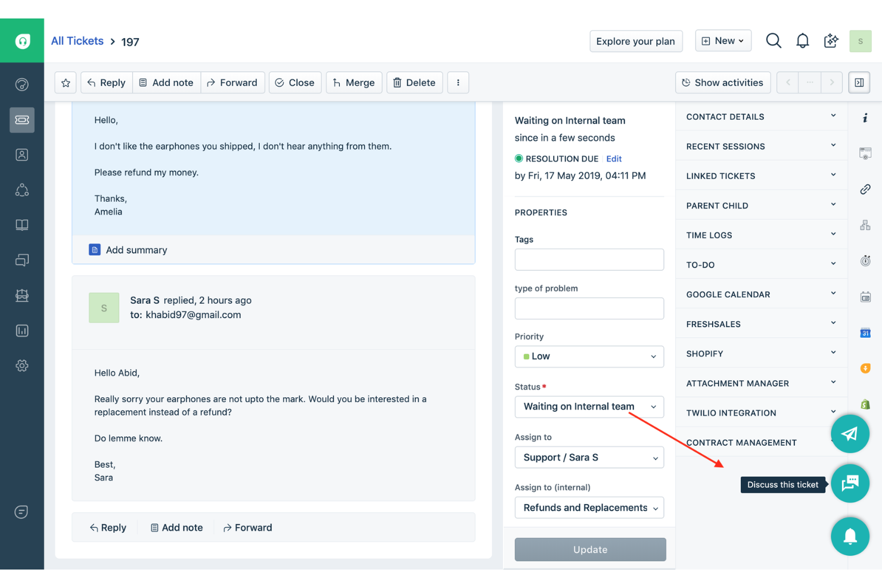Select the Tickets icon in the sidebar
This screenshot has height=588, width=882.
click(x=22, y=120)
